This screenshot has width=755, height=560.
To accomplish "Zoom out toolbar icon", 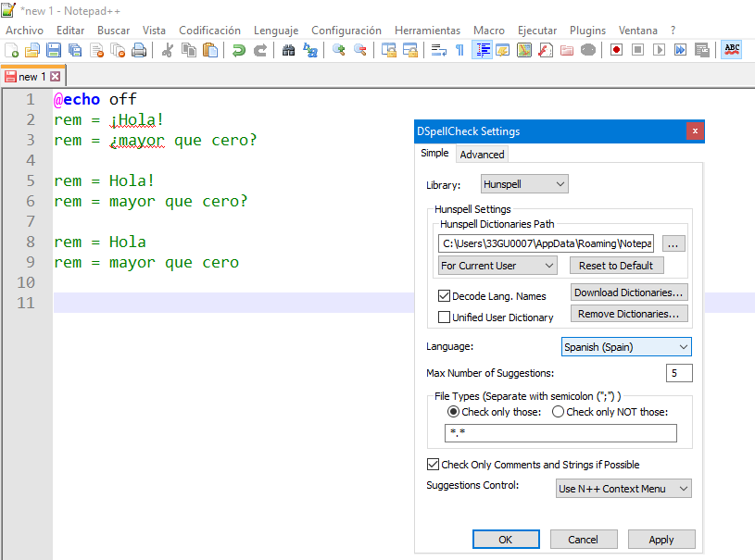I will 359,50.
